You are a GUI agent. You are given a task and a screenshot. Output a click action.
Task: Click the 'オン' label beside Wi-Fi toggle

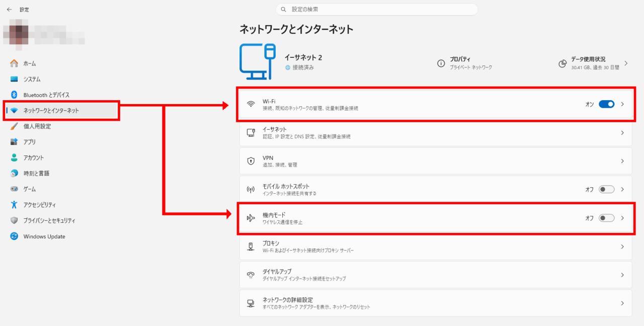tap(590, 104)
